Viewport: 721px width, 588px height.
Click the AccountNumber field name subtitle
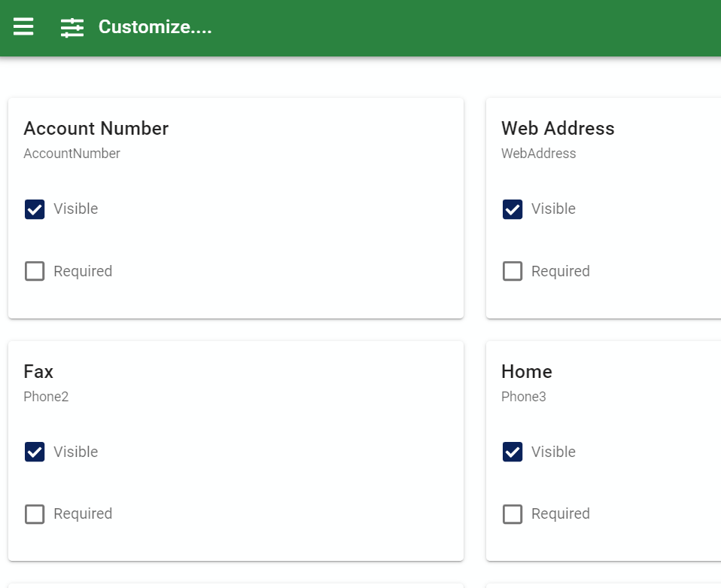(71, 154)
